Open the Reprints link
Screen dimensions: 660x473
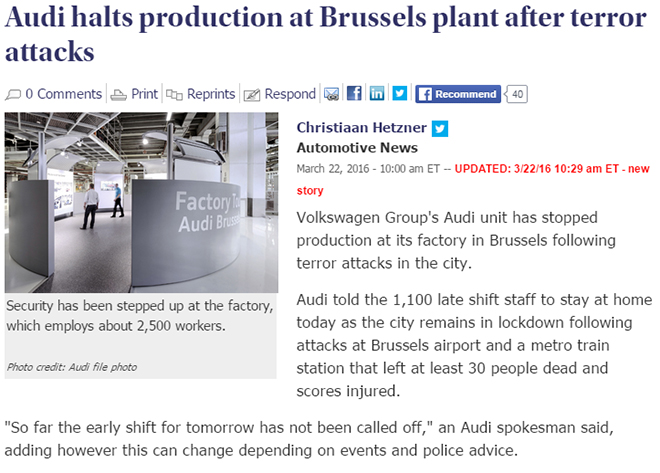coord(211,94)
